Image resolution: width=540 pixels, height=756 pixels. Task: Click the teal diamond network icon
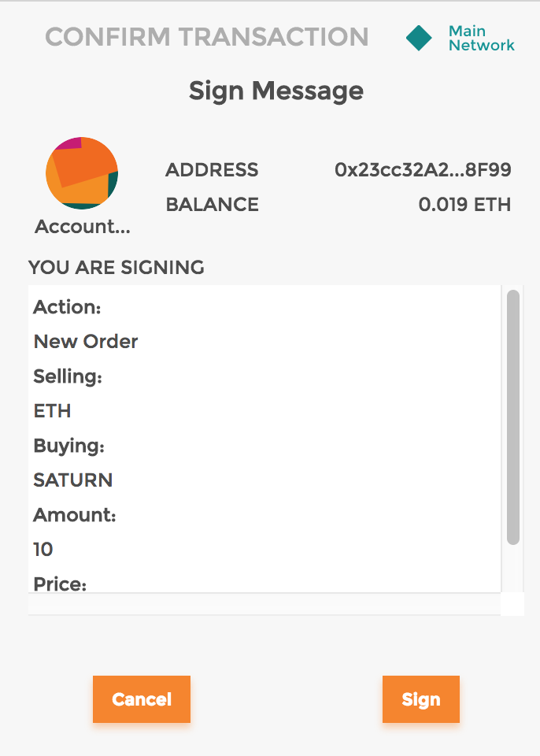(x=419, y=38)
